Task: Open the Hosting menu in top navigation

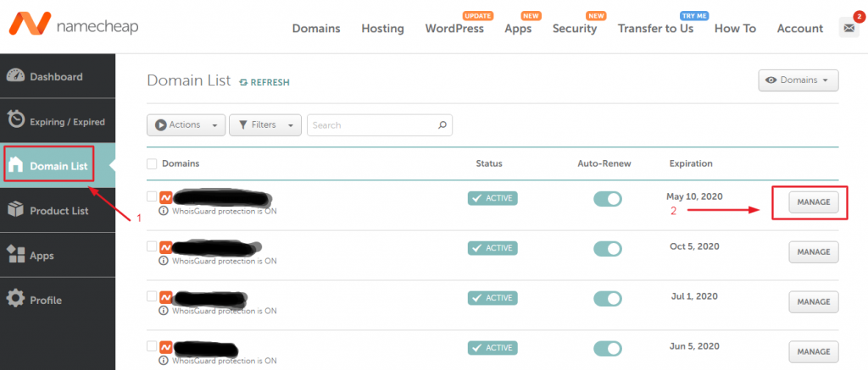Action: coord(382,28)
